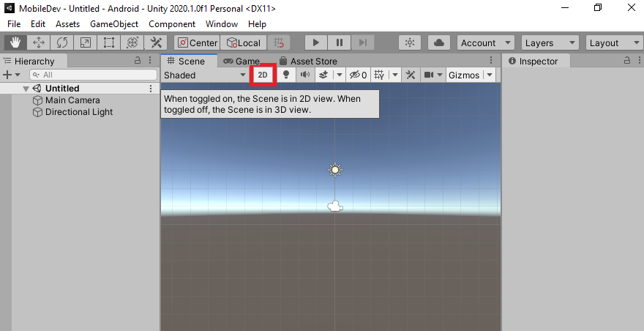
Task: Toggle scene effects (skybox, fog) button
Action: click(x=323, y=75)
